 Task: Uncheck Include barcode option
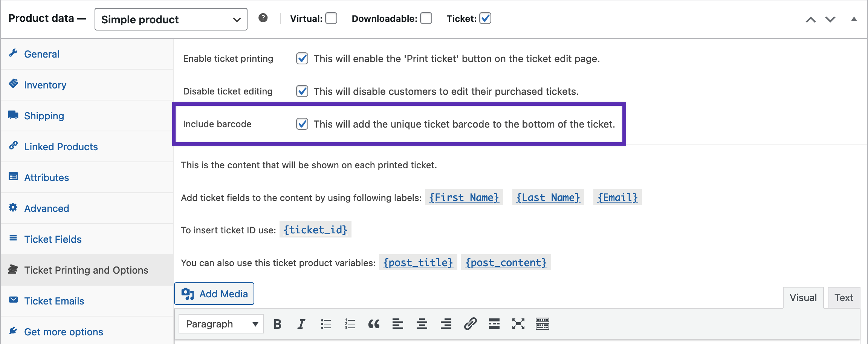coord(302,124)
